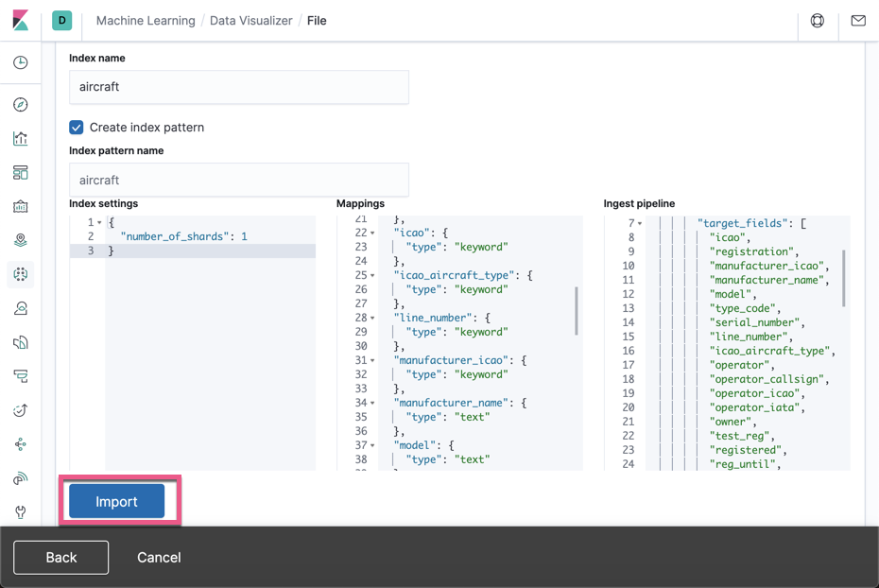Image resolution: width=879 pixels, height=588 pixels.
Task: Open the help lifebuoy icon
Action: coord(818,21)
